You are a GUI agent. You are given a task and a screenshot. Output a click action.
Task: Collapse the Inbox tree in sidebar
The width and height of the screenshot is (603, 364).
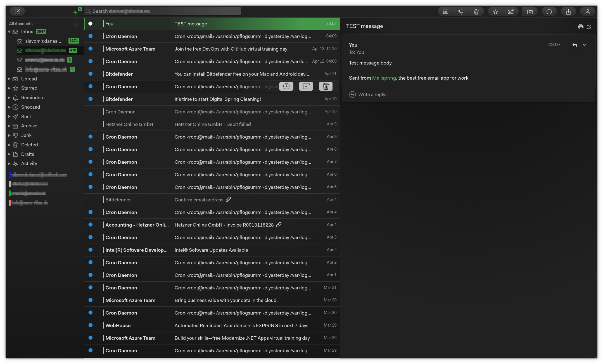(x=9, y=32)
